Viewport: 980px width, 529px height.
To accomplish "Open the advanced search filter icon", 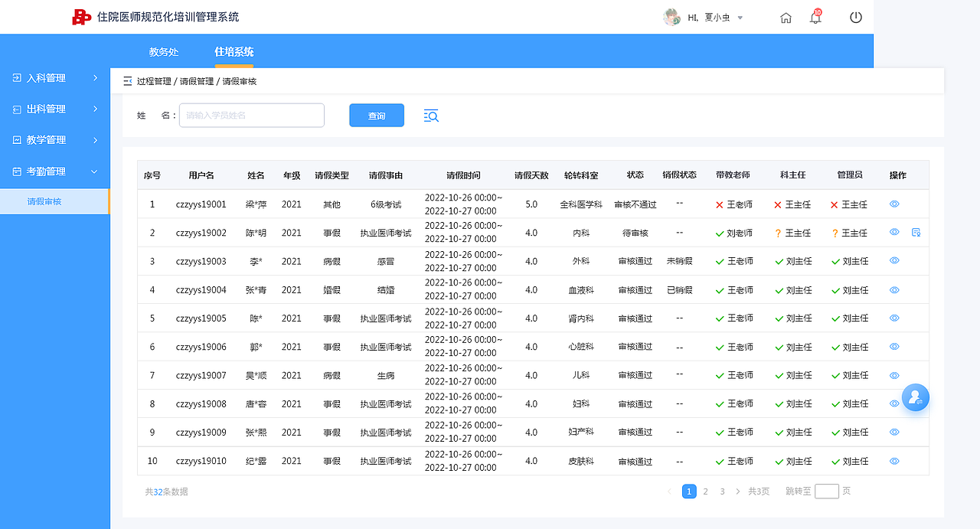I will (430, 115).
